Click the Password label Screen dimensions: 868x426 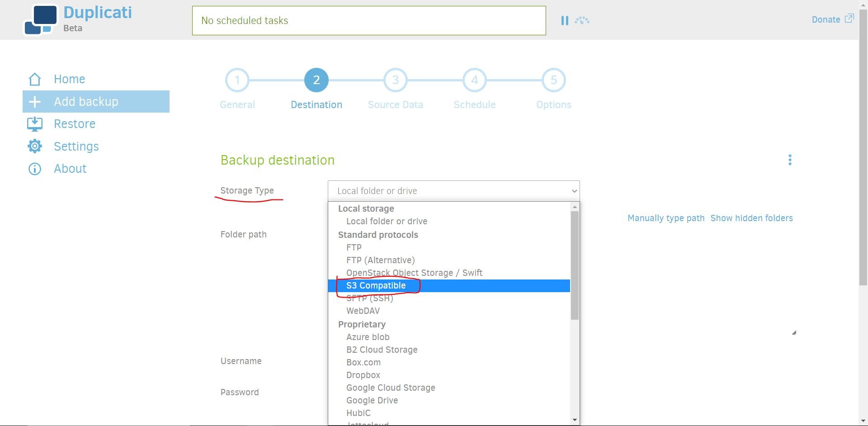(x=240, y=392)
